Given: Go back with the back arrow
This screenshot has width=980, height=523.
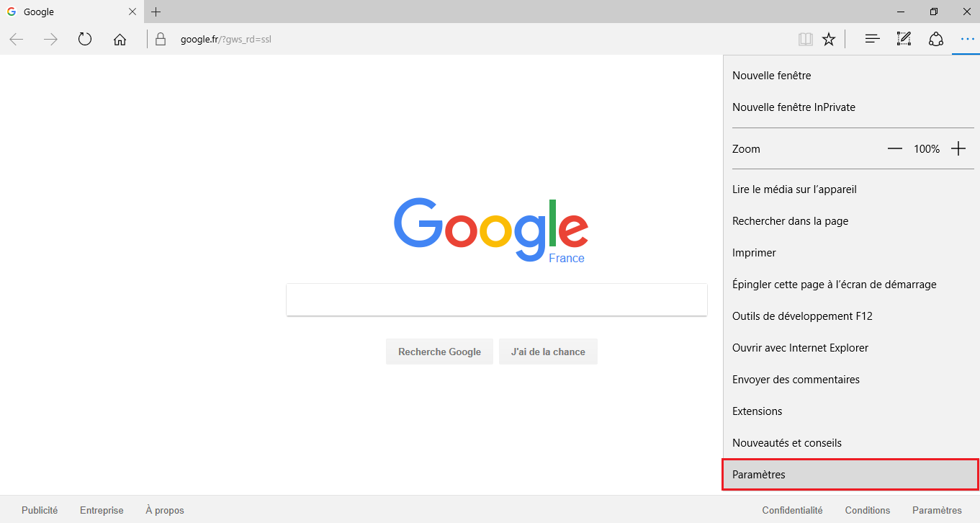Looking at the screenshot, I should click(x=16, y=39).
